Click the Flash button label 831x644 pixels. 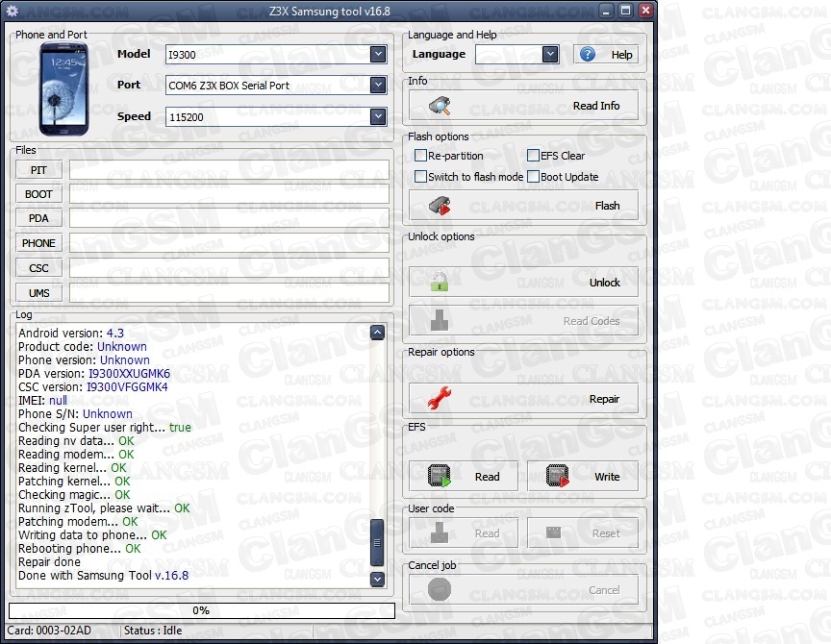tap(607, 206)
